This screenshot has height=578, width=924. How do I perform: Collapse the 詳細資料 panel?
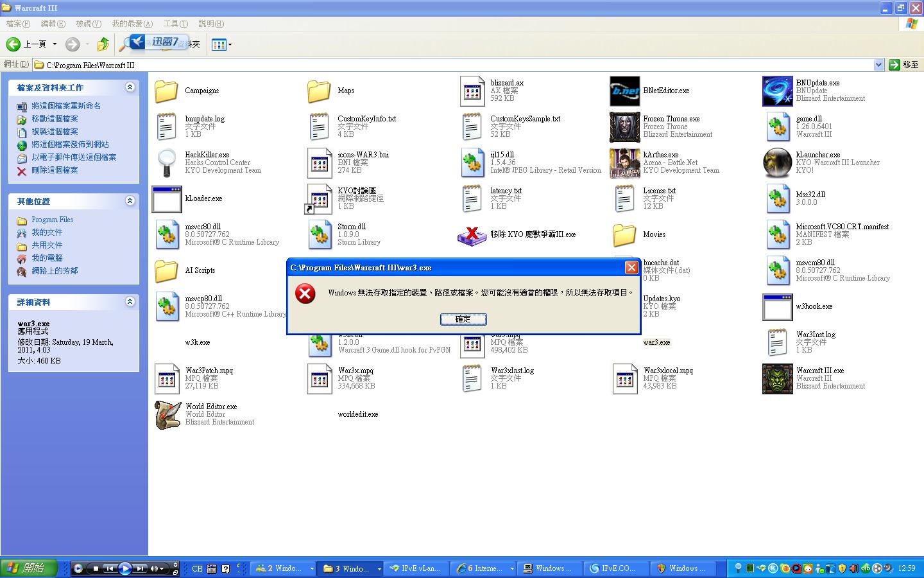click(130, 302)
